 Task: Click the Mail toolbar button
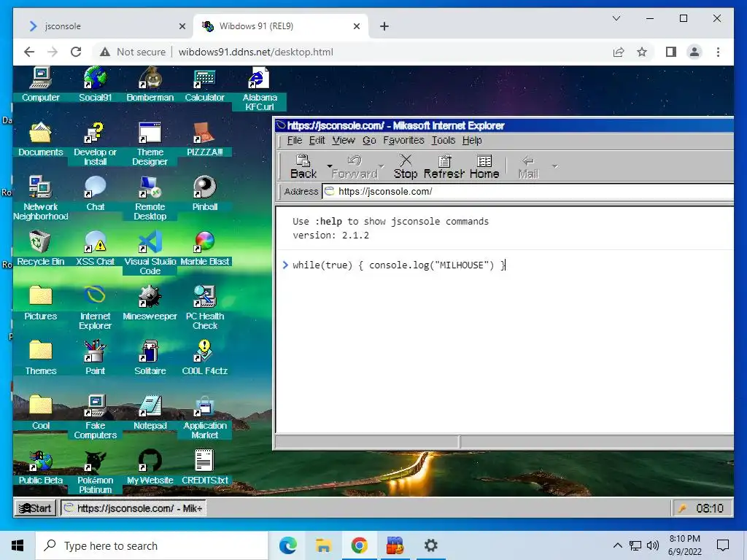[x=528, y=167]
